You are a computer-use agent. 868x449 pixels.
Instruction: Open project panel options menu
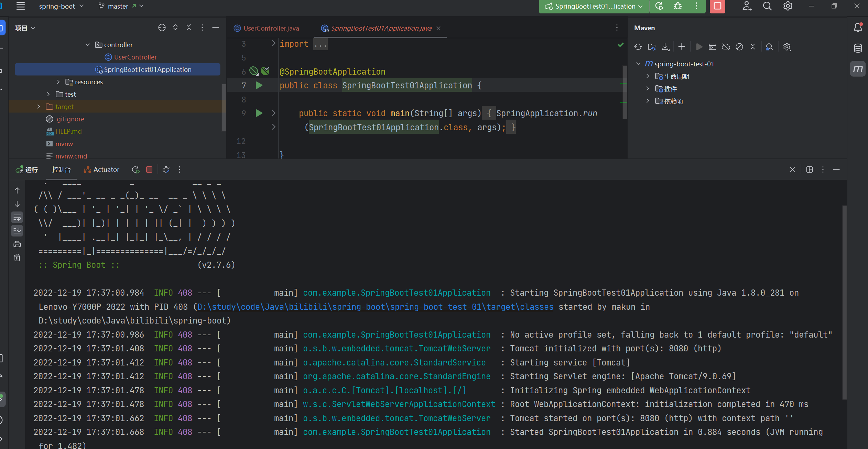[202, 28]
